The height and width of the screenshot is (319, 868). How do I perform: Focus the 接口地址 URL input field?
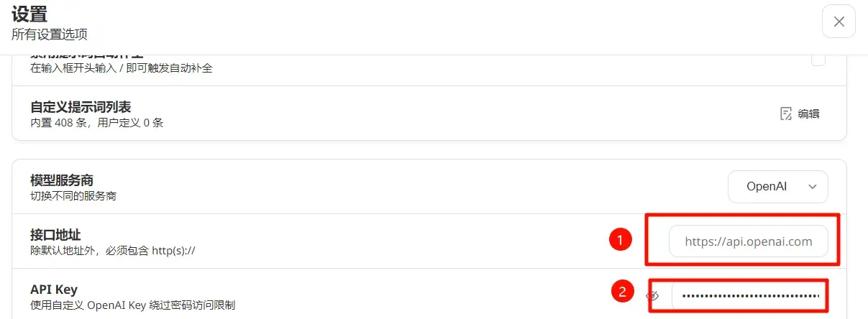coord(749,241)
